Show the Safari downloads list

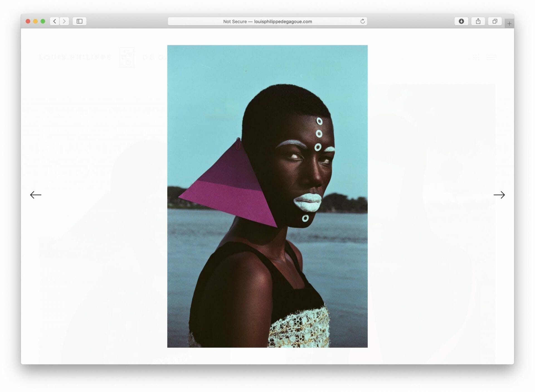[x=461, y=21]
